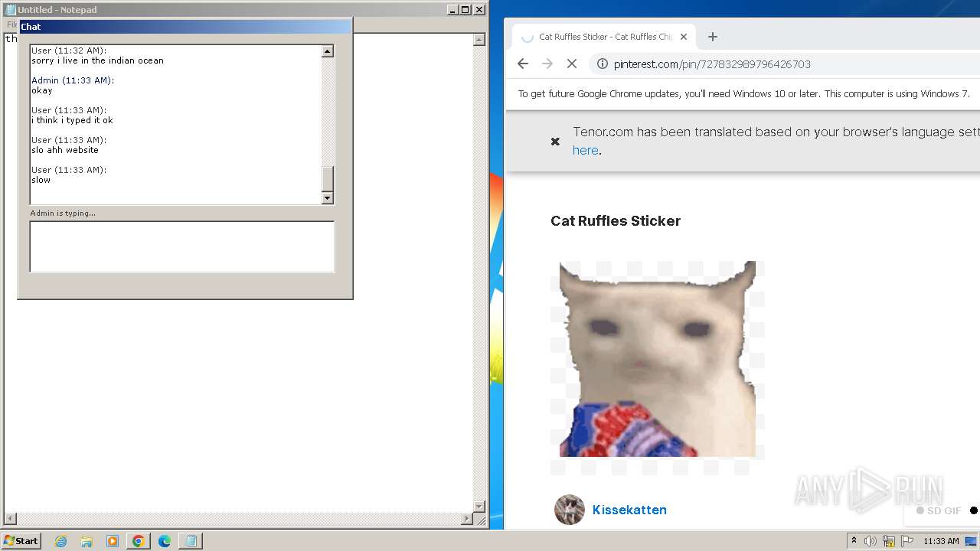Click Admin's 'okay' chat message

[42, 90]
